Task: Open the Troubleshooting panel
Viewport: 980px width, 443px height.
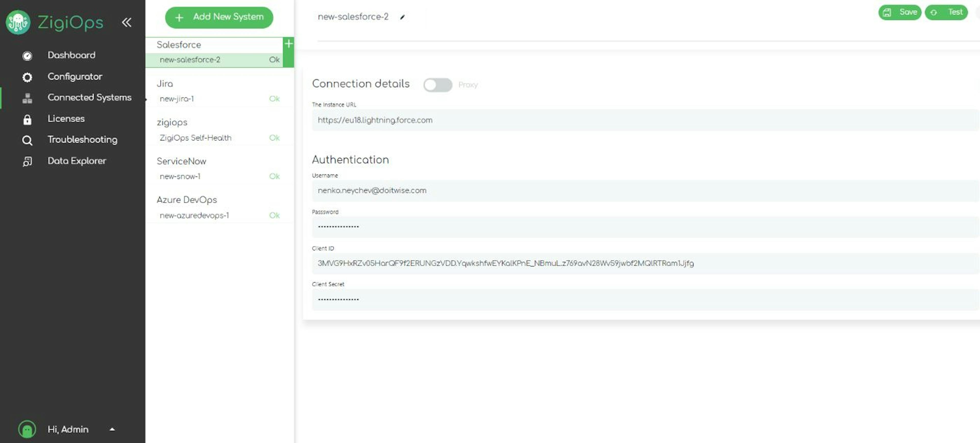Action: click(x=82, y=139)
